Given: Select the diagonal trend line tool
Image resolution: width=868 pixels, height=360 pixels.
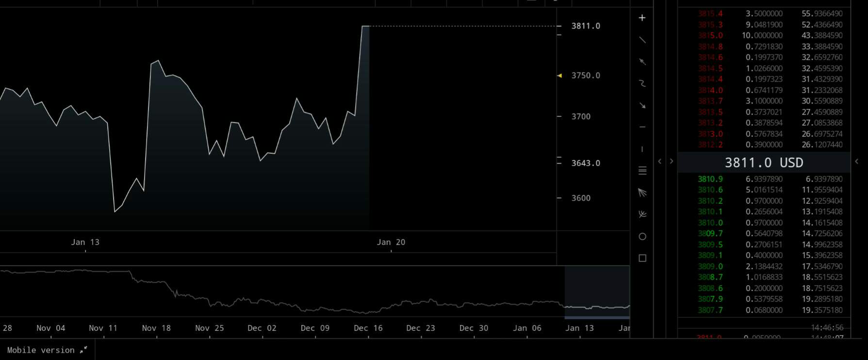Looking at the screenshot, I should point(642,40).
